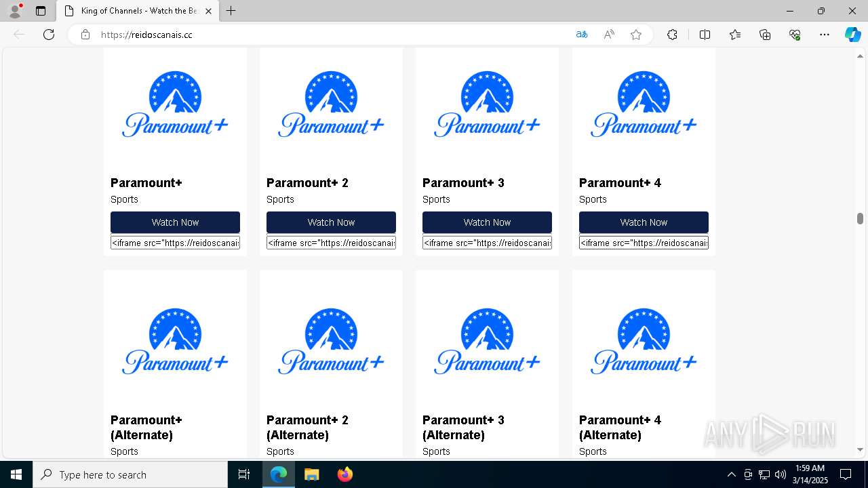Open Browser essentials heart icon

[795, 35]
